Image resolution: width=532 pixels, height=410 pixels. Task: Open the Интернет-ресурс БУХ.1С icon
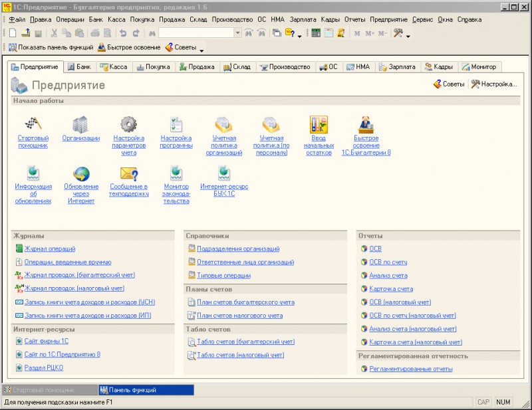tap(224, 173)
